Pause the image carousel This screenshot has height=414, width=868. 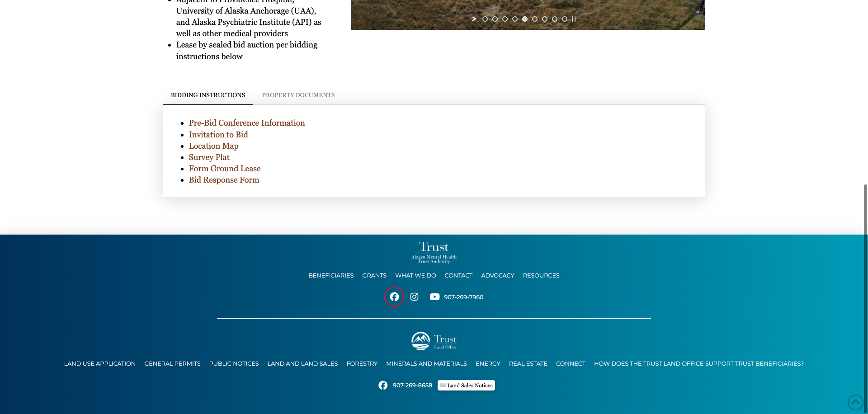[x=574, y=19]
